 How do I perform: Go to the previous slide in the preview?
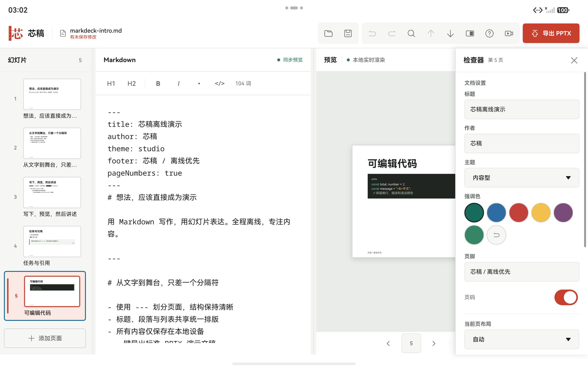point(388,343)
